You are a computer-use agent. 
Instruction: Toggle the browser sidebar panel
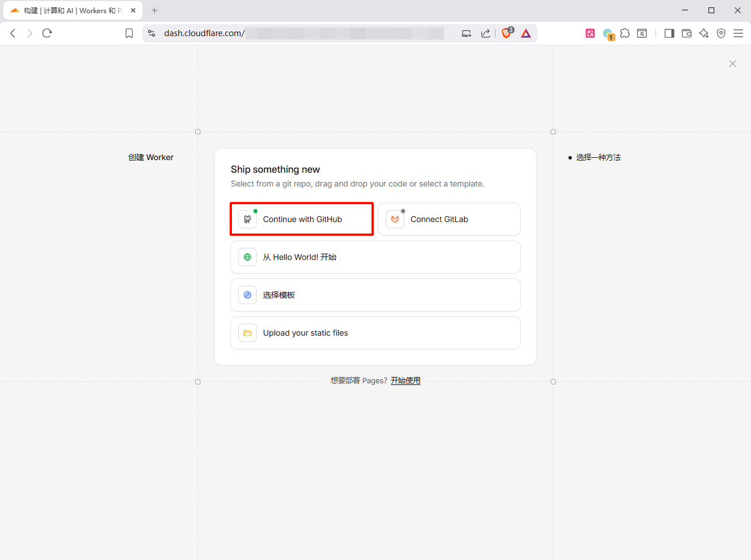click(669, 33)
